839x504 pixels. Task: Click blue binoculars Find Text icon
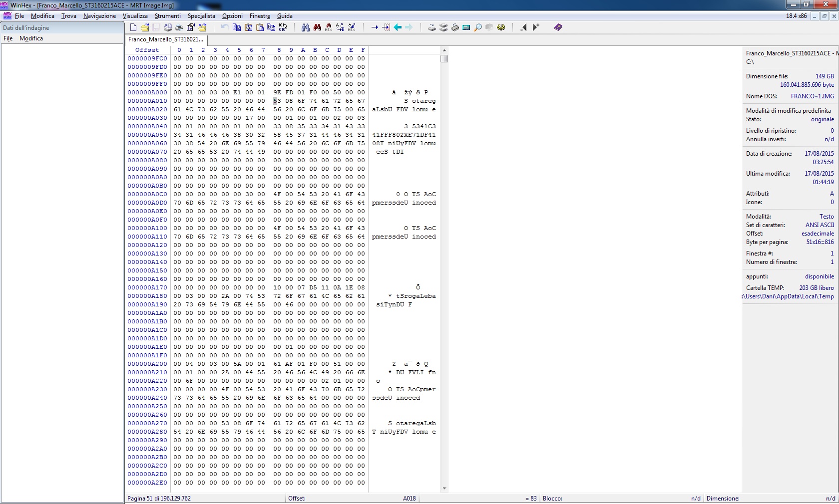pyautogui.click(x=306, y=27)
